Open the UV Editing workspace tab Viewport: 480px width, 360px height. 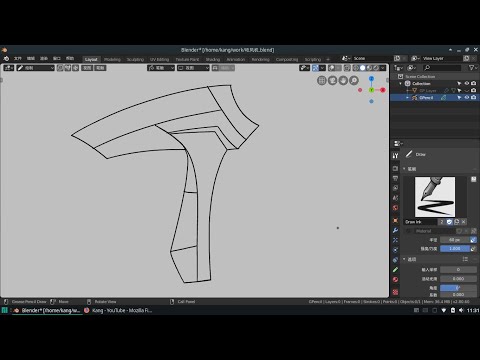tap(159, 59)
